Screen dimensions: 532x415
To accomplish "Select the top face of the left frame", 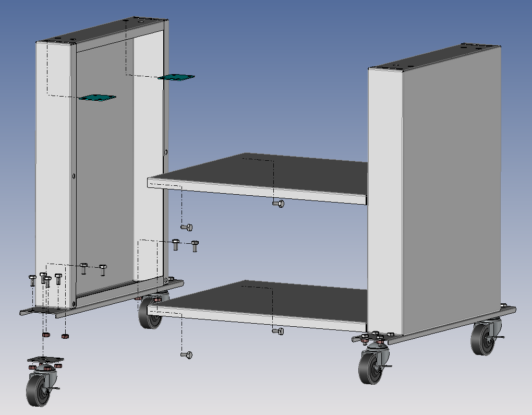I will 102,30.
